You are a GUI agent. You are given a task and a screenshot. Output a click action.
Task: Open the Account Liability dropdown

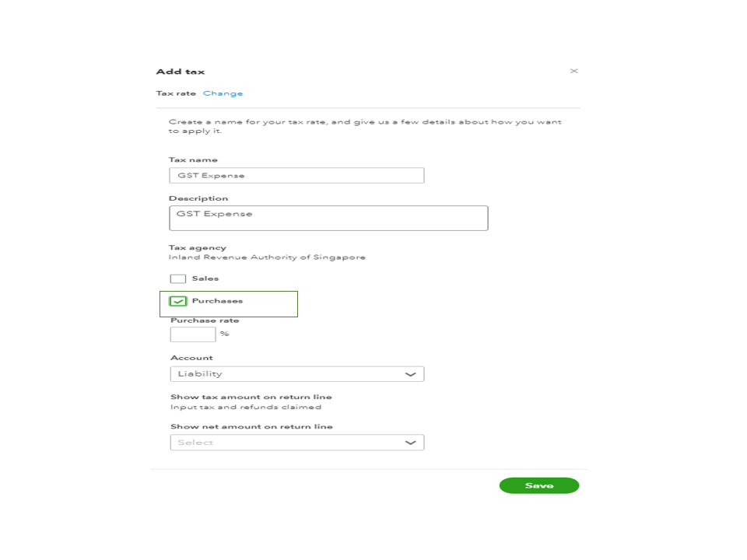296,374
